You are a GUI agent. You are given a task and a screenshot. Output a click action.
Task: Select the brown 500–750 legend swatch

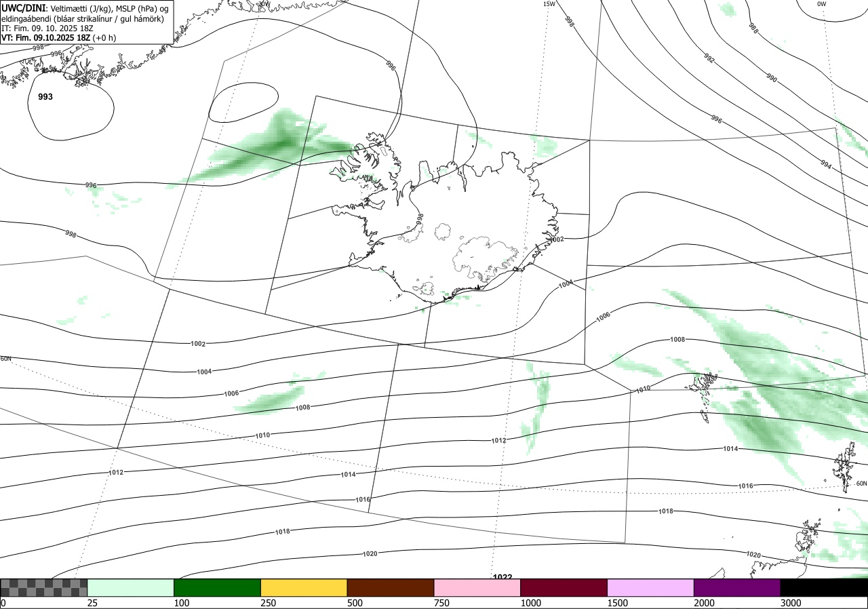(x=391, y=587)
